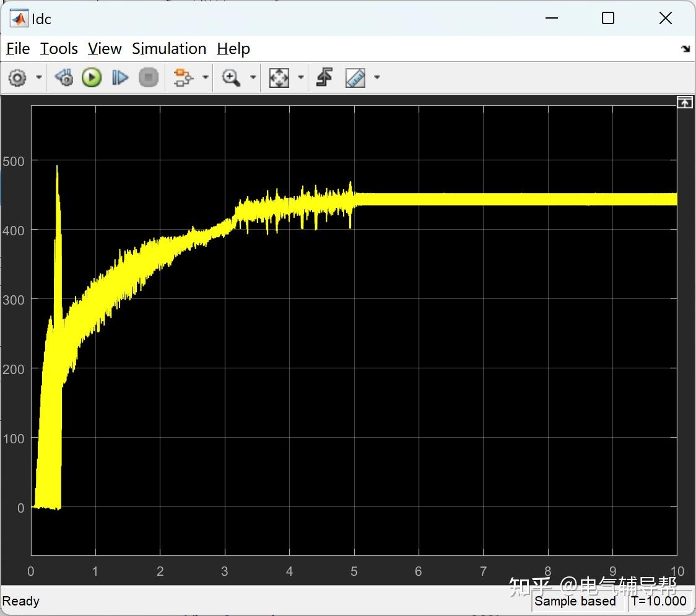Image resolution: width=696 pixels, height=616 pixels.
Task: Click the Step Back icon
Action: 64,77
